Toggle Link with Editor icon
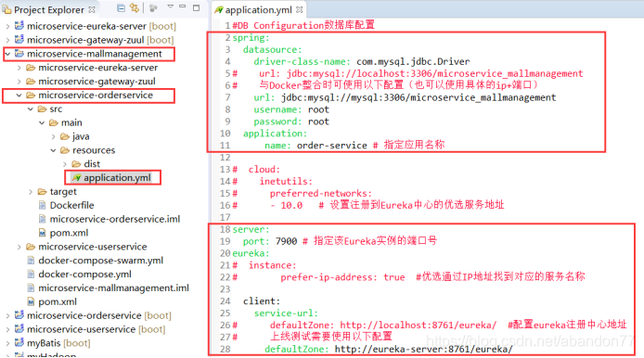Viewport: 644px width, 358px height. tap(135, 7)
